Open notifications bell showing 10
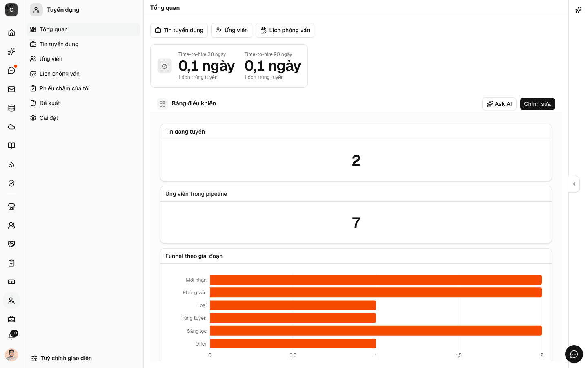 tap(11, 336)
